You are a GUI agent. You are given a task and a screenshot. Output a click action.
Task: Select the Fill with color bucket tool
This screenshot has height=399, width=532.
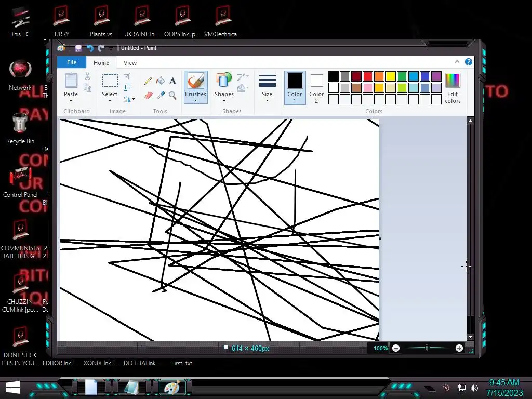coord(160,81)
